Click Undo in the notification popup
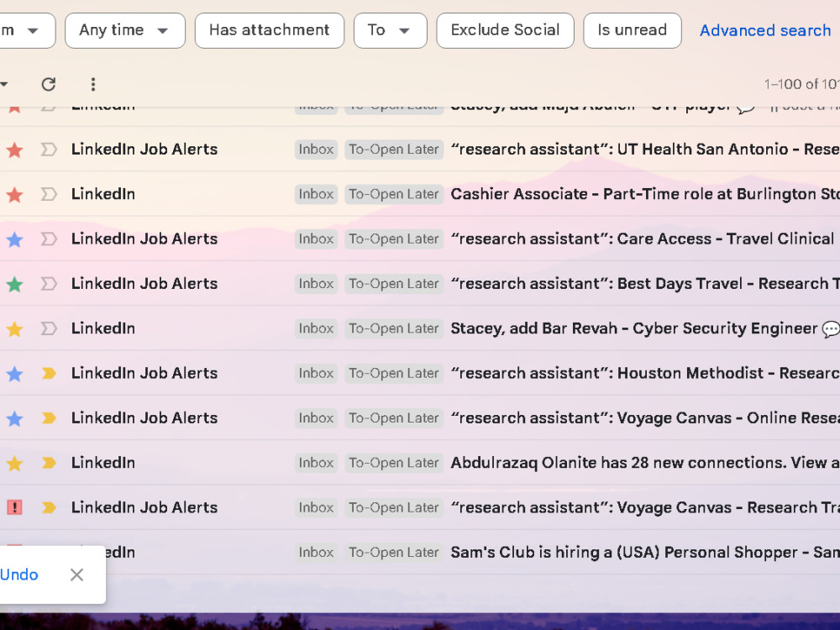 [x=19, y=575]
